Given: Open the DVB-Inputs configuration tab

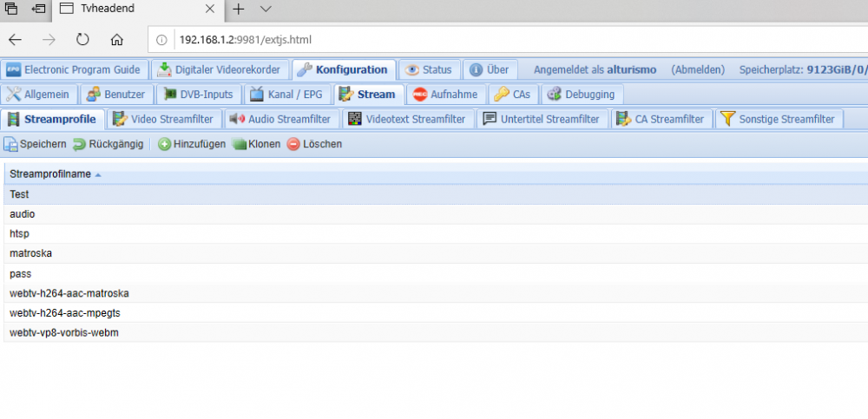Looking at the screenshot, I should (200, 94).
